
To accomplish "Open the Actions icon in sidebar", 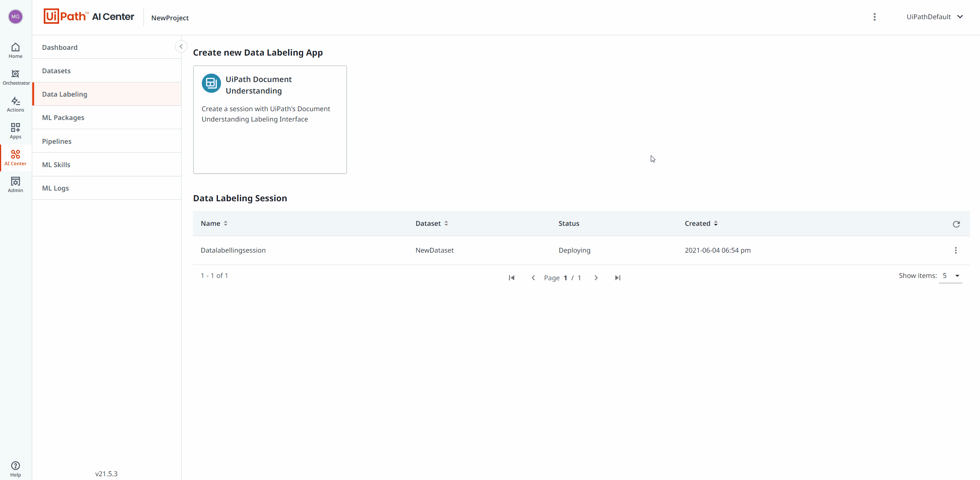I will point(15,104).
